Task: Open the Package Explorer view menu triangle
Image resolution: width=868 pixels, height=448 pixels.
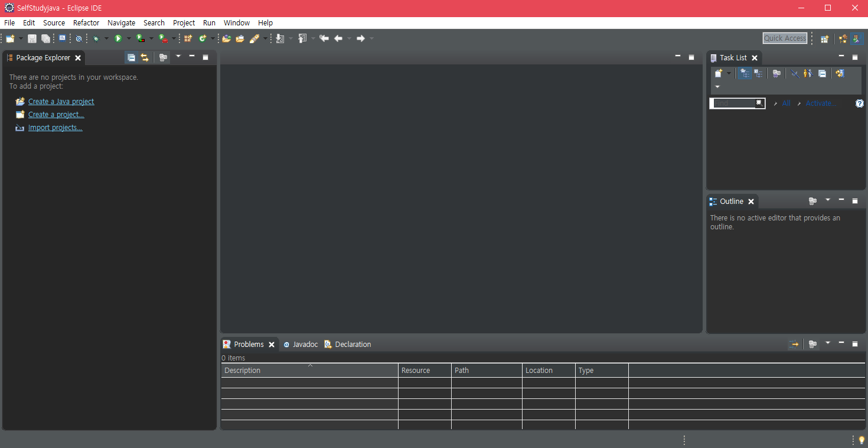Action: coord(178,56)
